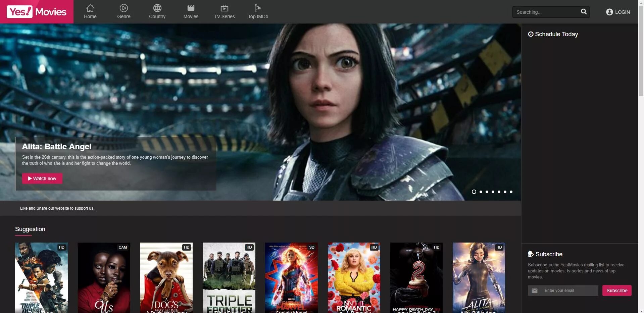Click the LOGIN link

tap(622, 12)
